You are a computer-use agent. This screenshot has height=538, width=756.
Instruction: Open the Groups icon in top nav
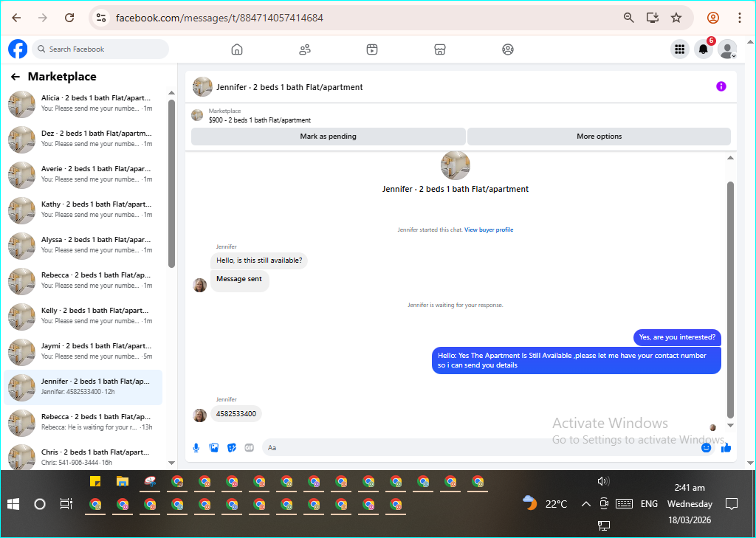[x=508, y=49]
